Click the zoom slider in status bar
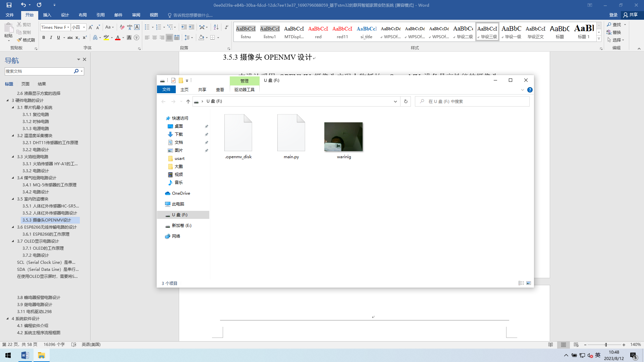This screenshot has width=644, height=362. 606,345
